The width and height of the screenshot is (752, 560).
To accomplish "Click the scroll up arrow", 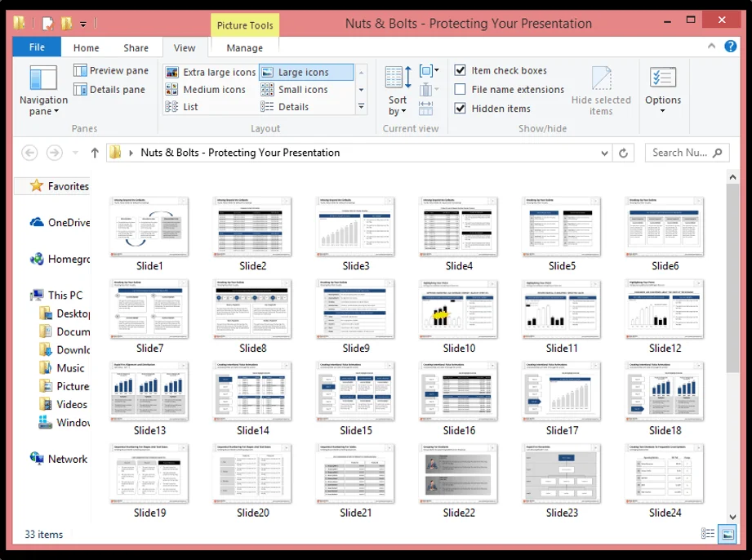I will (732, 177).
